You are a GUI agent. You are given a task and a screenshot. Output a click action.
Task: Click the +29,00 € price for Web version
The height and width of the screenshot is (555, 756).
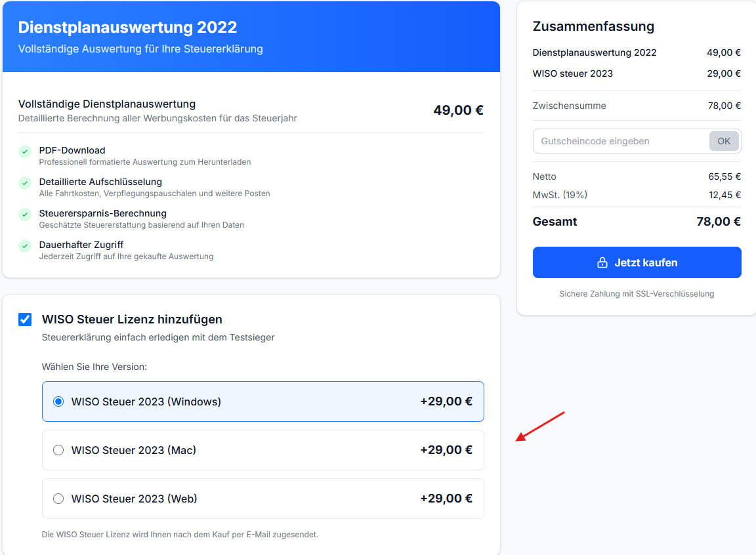(x=446, y=499)
